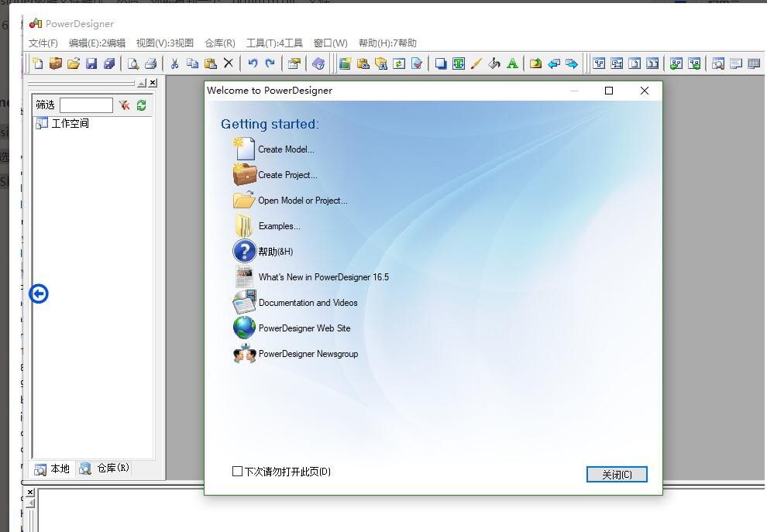The height and width of the screenshot is (532, 767).
Task: Click the Cut scissors icon
Action: (x=174, y=63)
